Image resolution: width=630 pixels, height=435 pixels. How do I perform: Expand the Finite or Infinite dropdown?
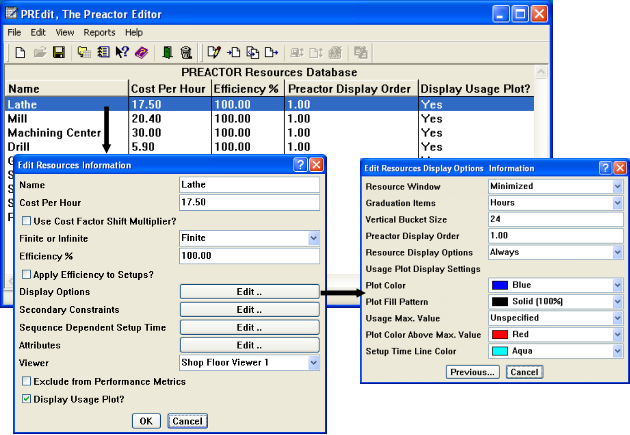(x=313, y=238)
